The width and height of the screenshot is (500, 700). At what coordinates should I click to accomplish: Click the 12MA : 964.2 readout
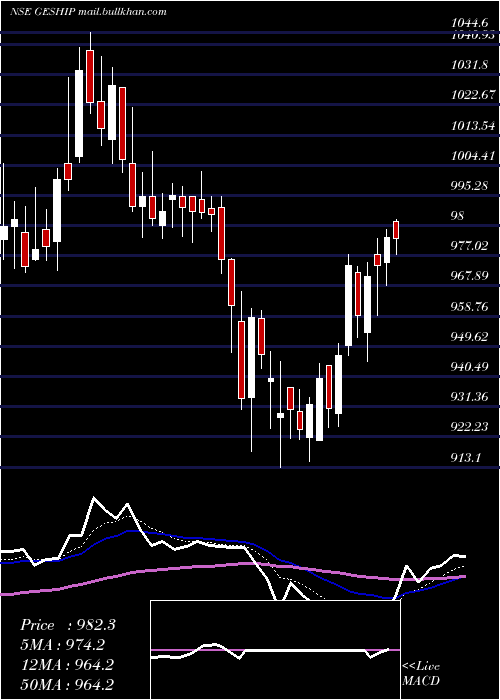[x=67, y=665]
